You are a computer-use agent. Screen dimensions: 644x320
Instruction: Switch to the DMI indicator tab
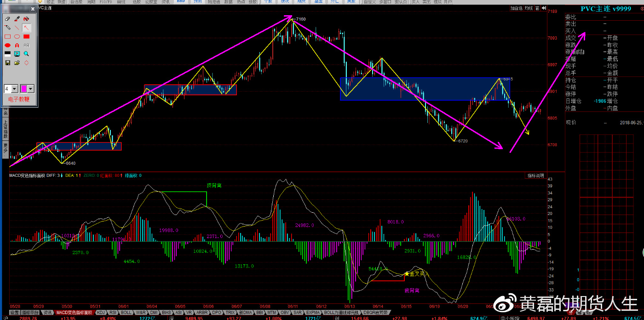tap(154, 313)
